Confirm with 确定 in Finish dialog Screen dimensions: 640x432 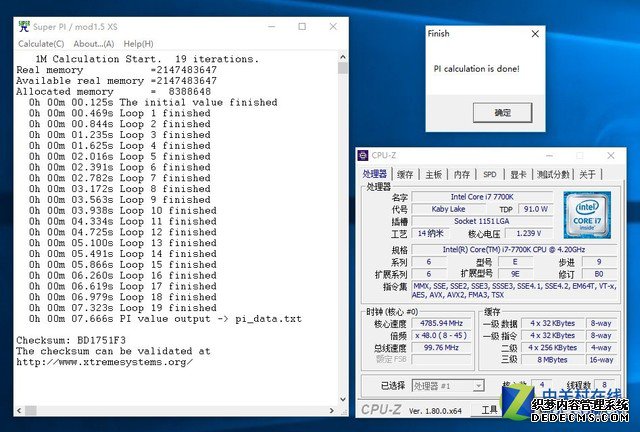pos(502,112)
